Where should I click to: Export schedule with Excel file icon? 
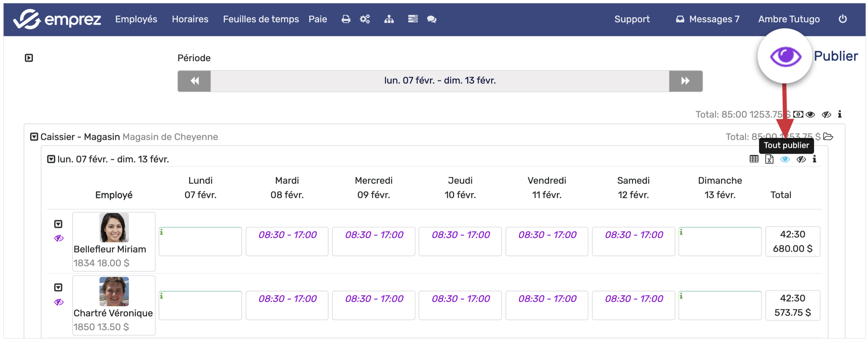click(769, 159)
